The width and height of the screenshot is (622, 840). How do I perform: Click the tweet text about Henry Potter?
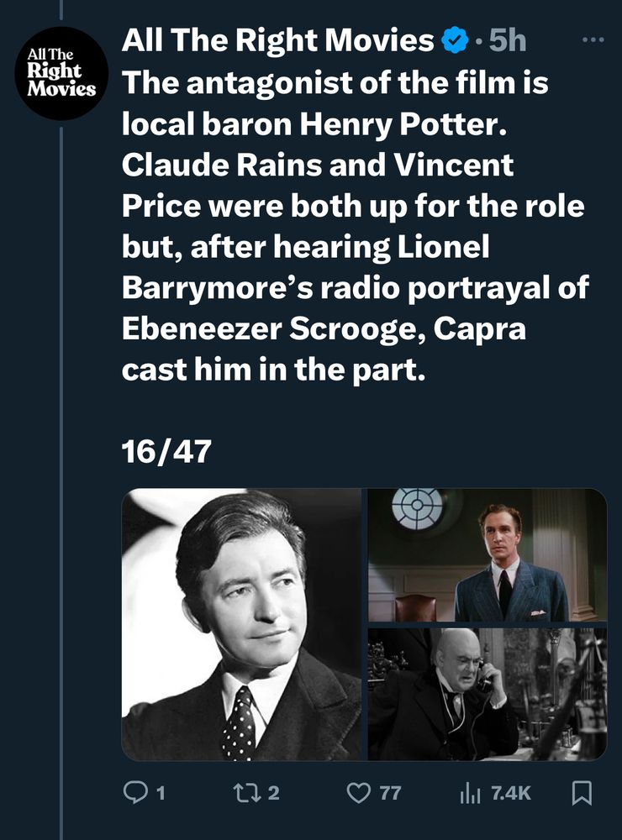click(x=353, y=227)
